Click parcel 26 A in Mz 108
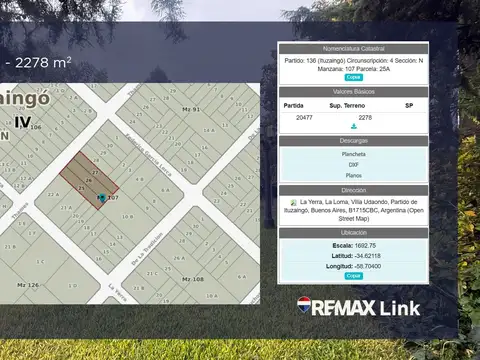Image resolution: width=480 pixels, height=360 pixels. [x=179, y=258]
